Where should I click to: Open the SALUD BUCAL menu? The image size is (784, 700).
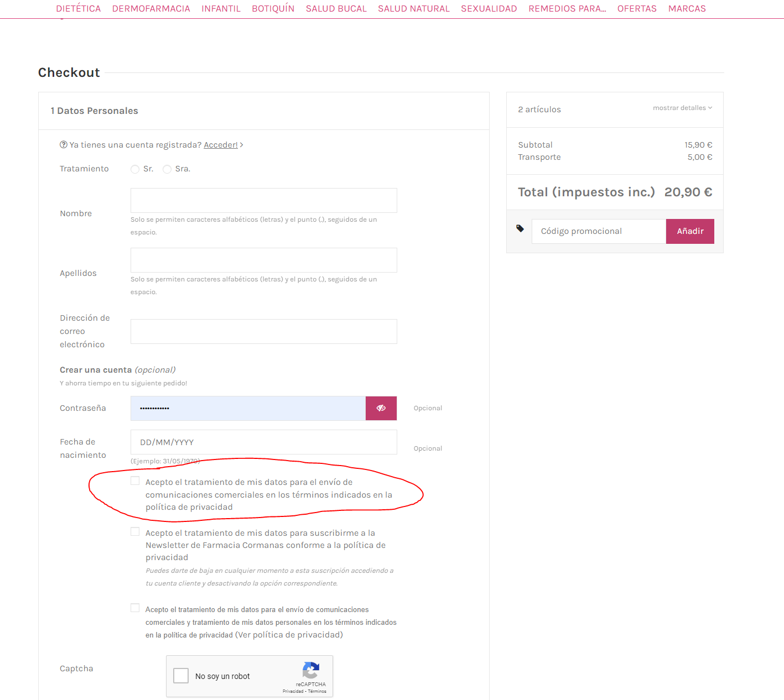[x=336, y=9]
